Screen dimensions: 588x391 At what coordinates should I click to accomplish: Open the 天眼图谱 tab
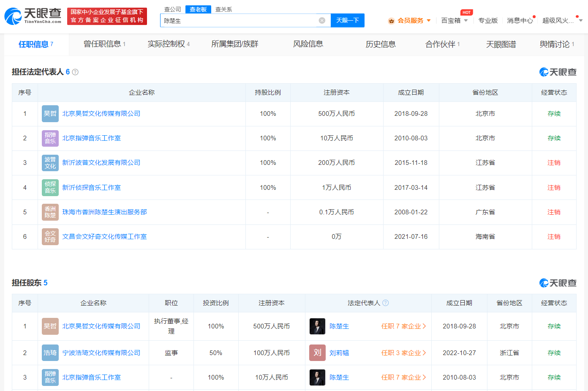(501, 44)
